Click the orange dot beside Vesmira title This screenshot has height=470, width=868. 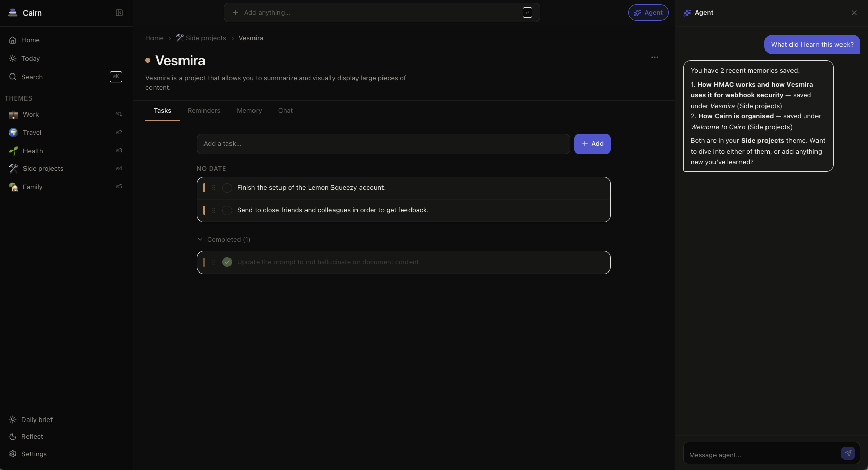[x=148, y=60]
